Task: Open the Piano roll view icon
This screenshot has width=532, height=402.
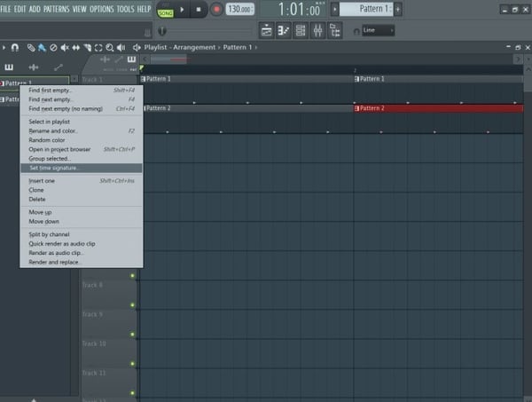Action: 284,30
